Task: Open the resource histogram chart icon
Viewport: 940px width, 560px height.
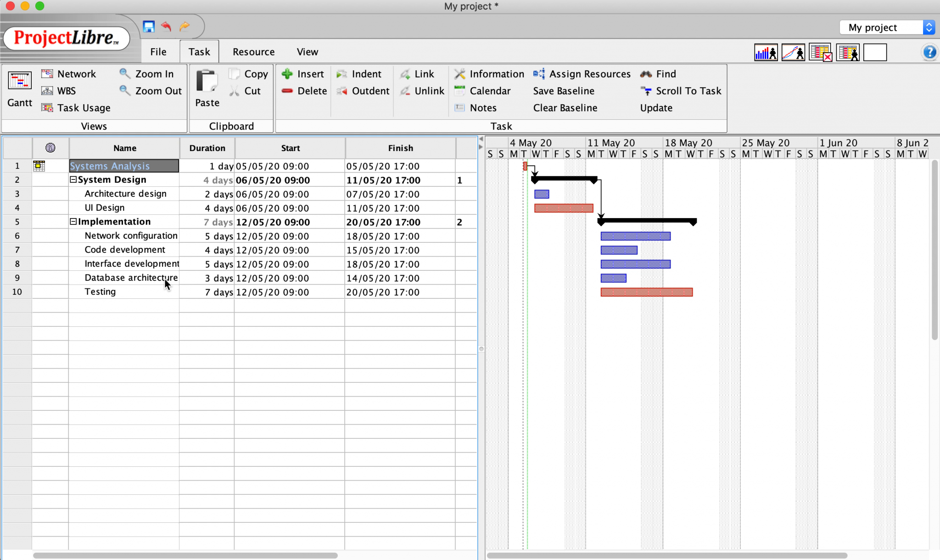Action: coord(766,53)
